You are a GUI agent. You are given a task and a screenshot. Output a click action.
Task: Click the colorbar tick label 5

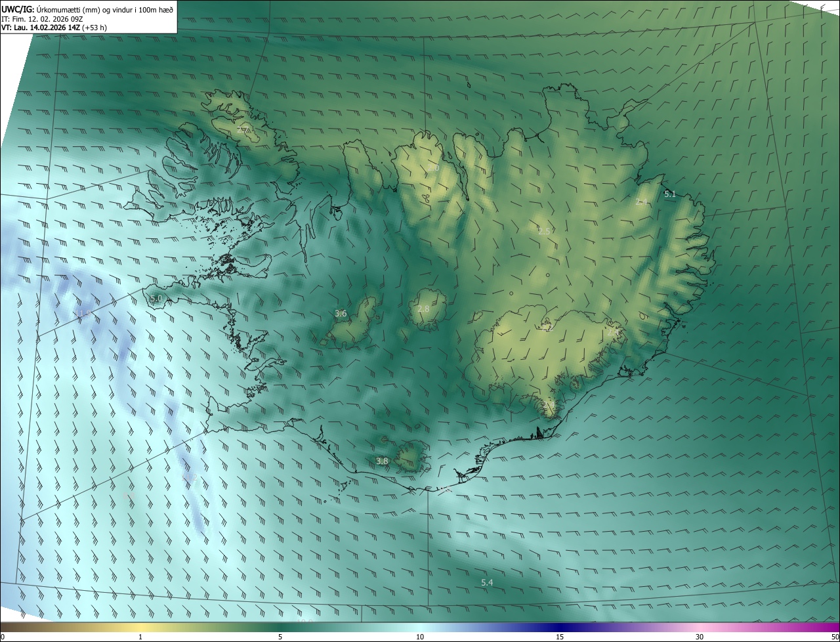tap(280, 637)
